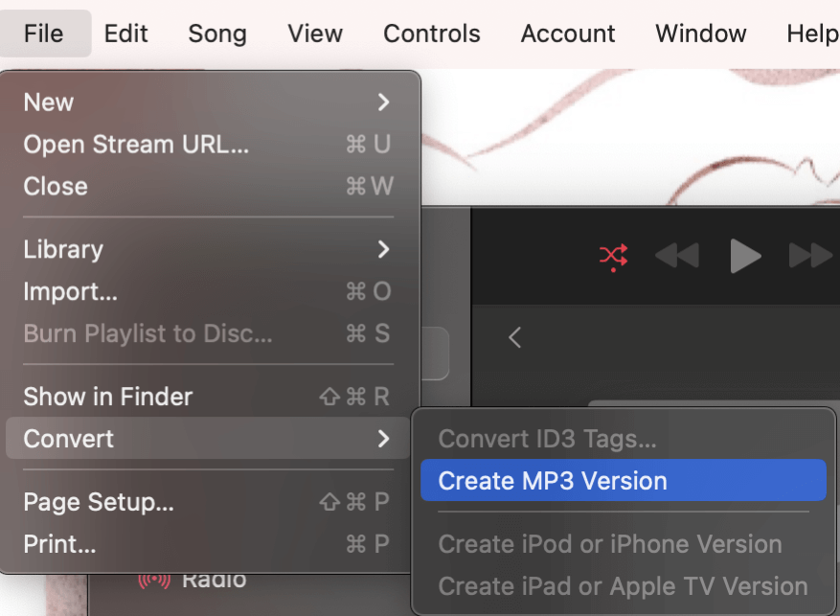This screenshot has height=616, width=840.
Task: Click Print in the File menu
Action: click(x=59, y=544)
